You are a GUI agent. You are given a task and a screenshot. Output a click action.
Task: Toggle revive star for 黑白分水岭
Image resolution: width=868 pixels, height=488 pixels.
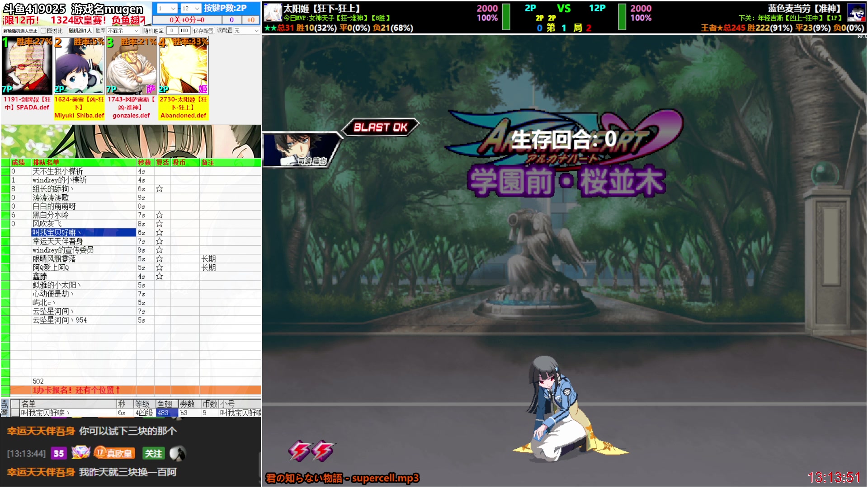pyautogui.click(x=160, y=215)
